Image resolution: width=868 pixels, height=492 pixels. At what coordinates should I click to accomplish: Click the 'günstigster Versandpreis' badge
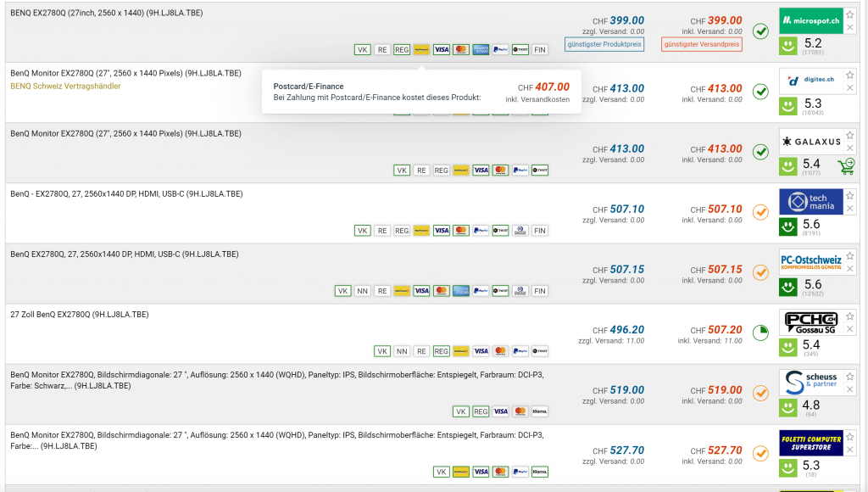(702, 44)
